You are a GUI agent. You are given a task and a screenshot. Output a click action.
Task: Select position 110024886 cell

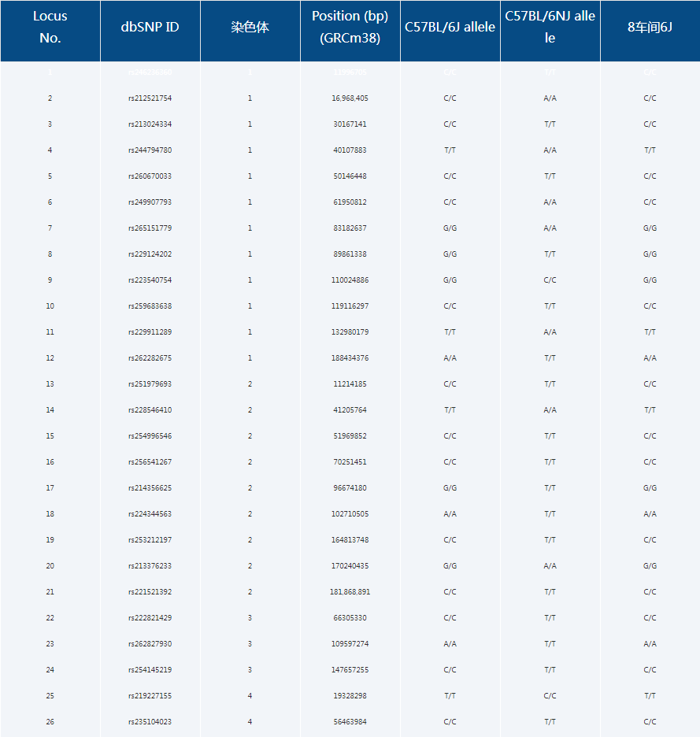point(350,280)
